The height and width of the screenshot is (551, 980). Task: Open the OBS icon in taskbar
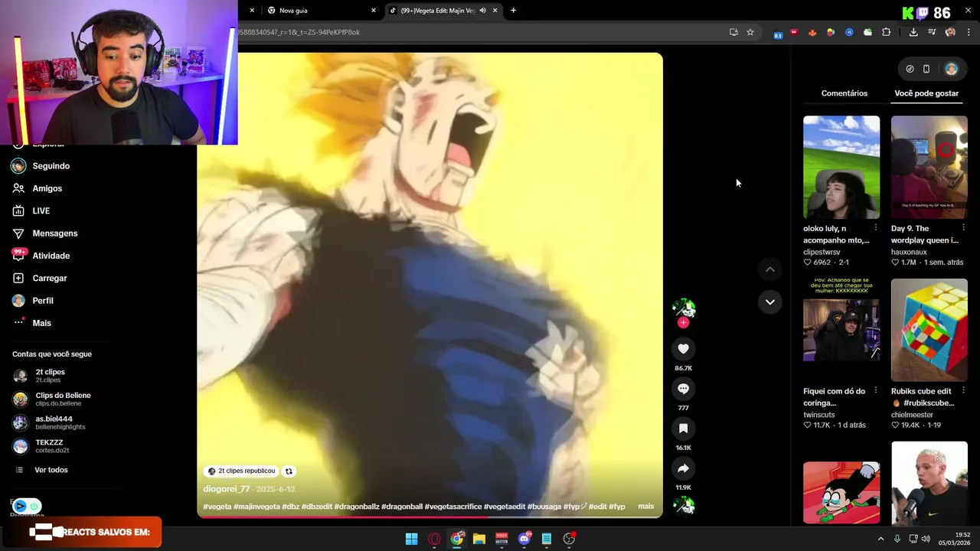pos(569,539)
